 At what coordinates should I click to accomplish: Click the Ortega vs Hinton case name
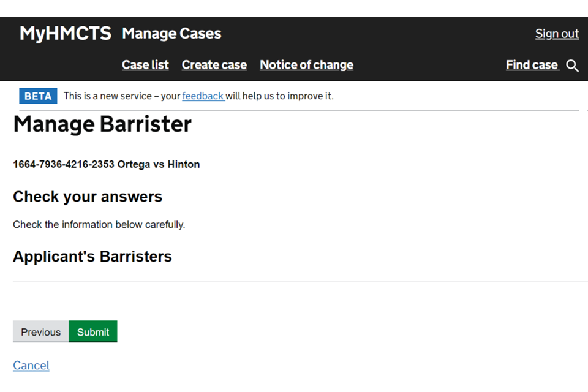click(x=159, y=164)
